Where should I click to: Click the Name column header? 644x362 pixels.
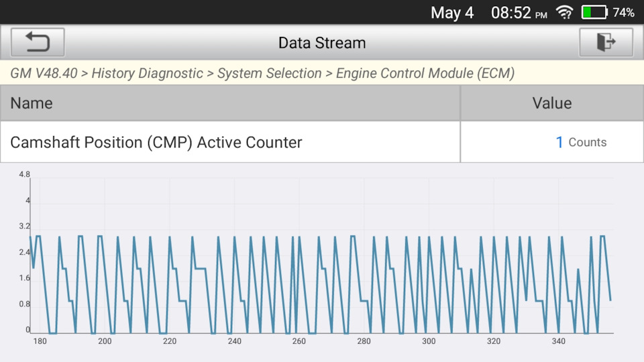pyautogui.click(x=32, y=103)
